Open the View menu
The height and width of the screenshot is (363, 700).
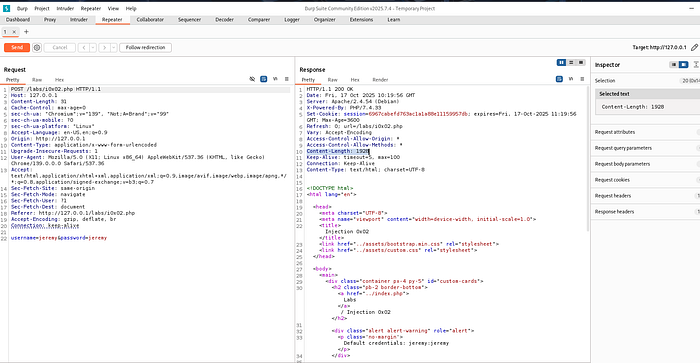(113, 8)
